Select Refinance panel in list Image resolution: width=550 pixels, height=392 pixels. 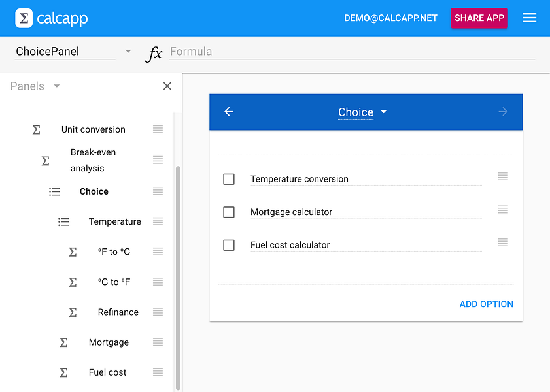(x=118, y=312)
